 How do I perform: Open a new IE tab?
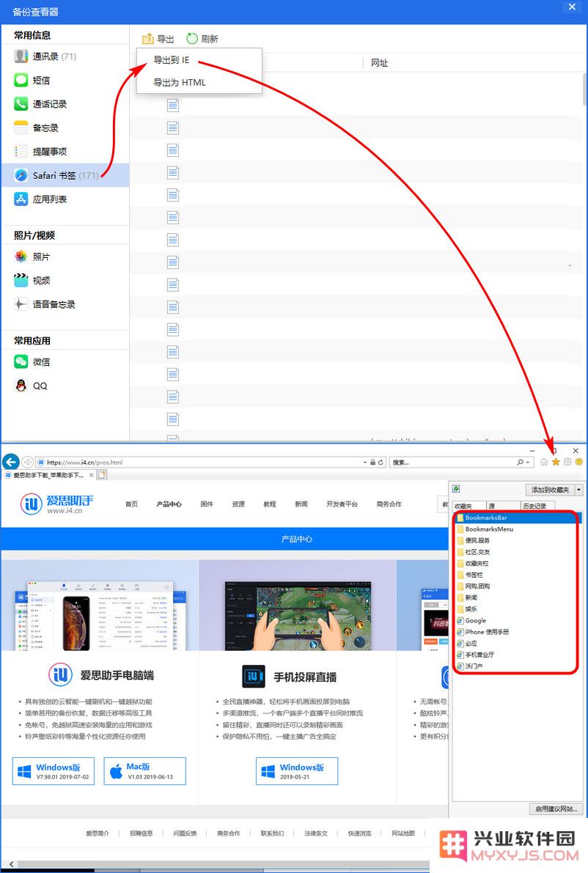[x=102, y=475]
